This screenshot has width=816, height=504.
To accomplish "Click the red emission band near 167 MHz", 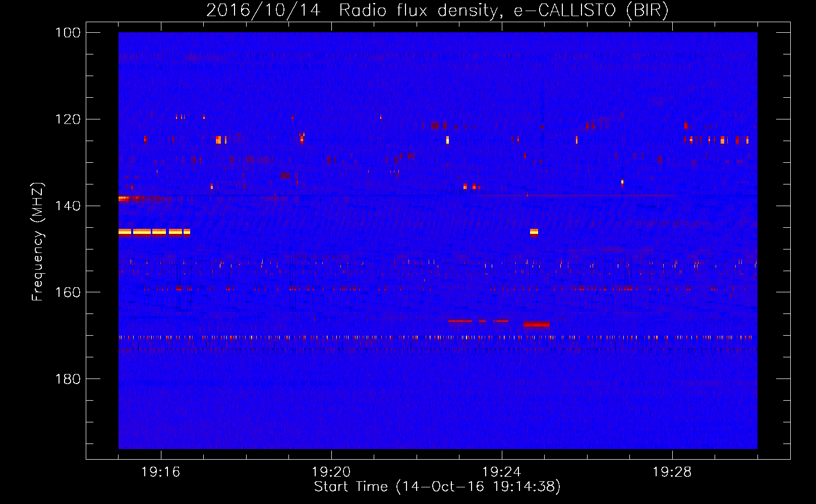I will click(536, 324).
